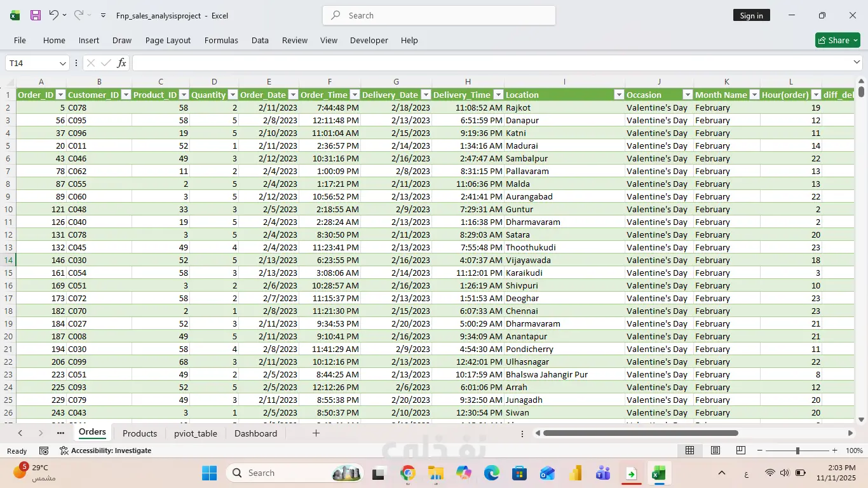868x488 pixels.
Task: Click the Insert Function fx icon
Action: (x=121, y=63)
